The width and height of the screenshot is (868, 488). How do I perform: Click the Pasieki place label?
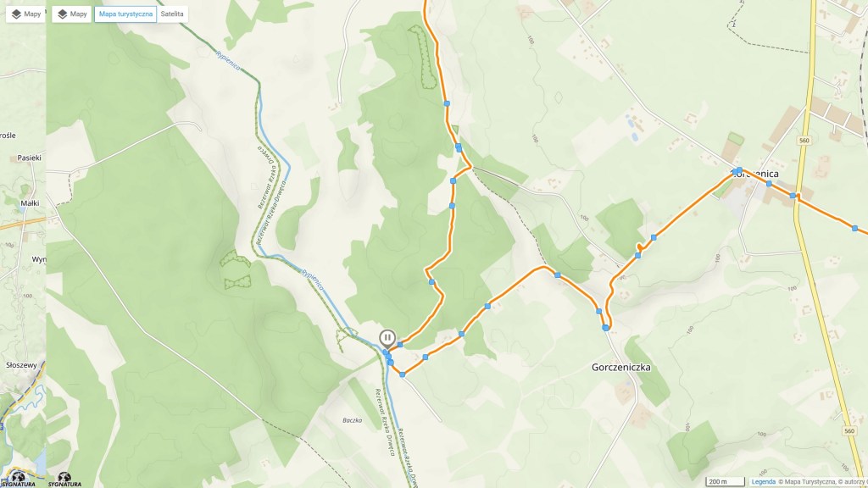coord(30,158)
